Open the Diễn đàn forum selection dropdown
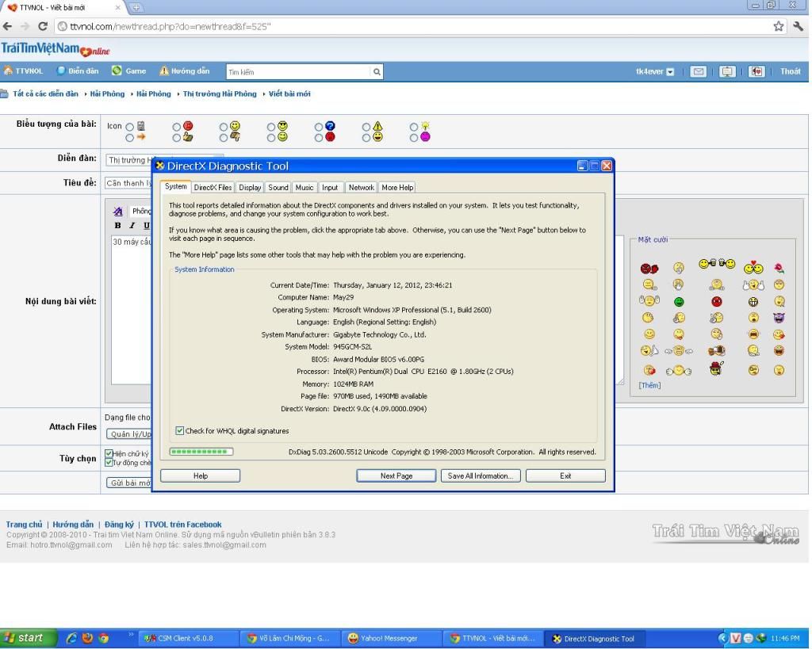Screen dimensions: 812x649 164,160
